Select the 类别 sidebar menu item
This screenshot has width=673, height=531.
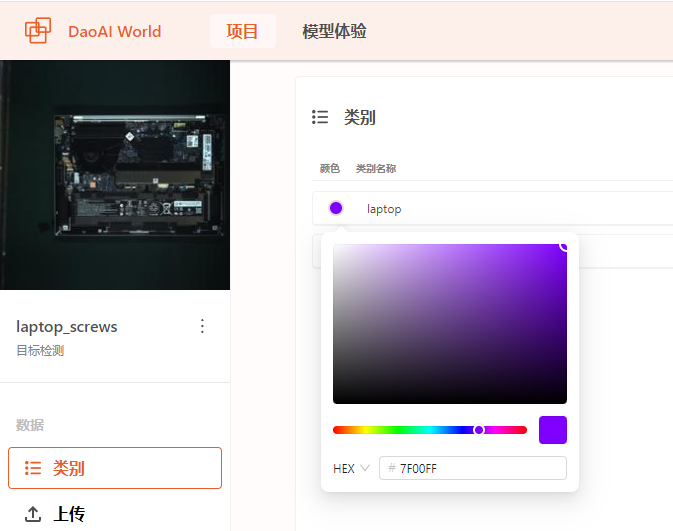(115, 468)
